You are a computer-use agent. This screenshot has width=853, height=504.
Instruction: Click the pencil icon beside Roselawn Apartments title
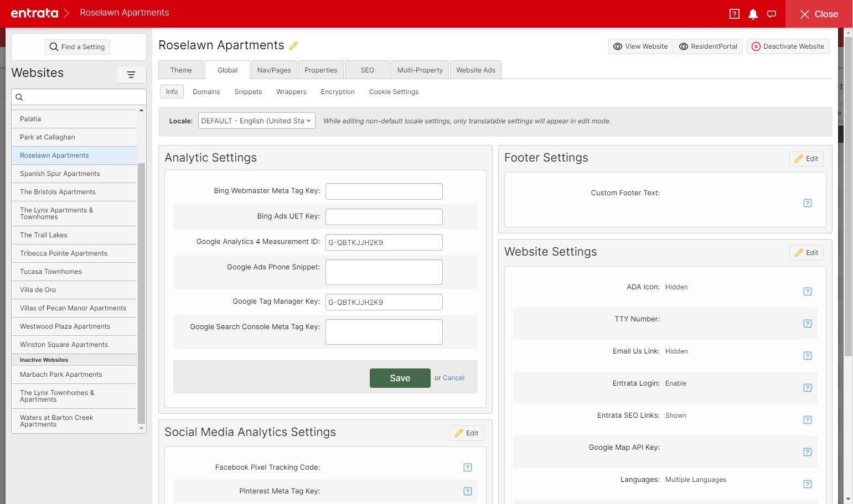click(x=293, y=45)
